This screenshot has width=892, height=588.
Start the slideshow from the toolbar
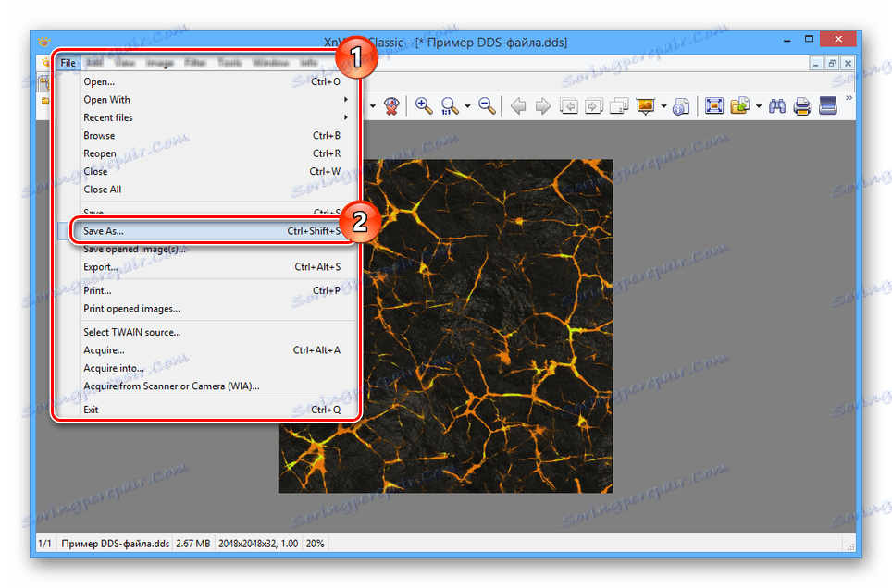coord(644,105)
